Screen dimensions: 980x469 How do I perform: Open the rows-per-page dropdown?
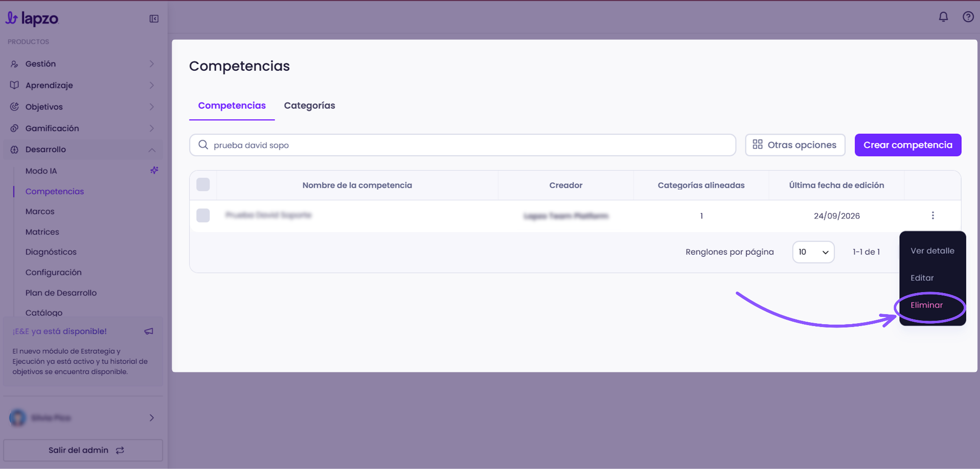[x=813, y=252]
